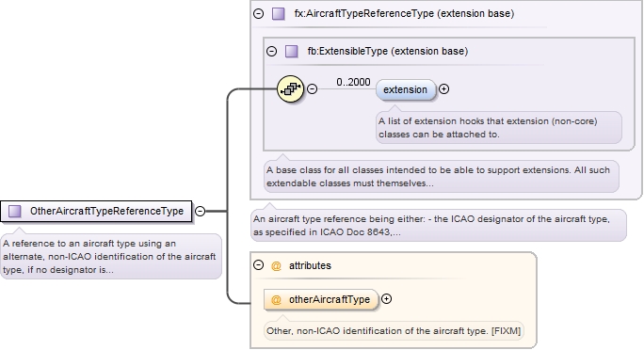
Task: Expand the extension element plus button
Action: 444,88
